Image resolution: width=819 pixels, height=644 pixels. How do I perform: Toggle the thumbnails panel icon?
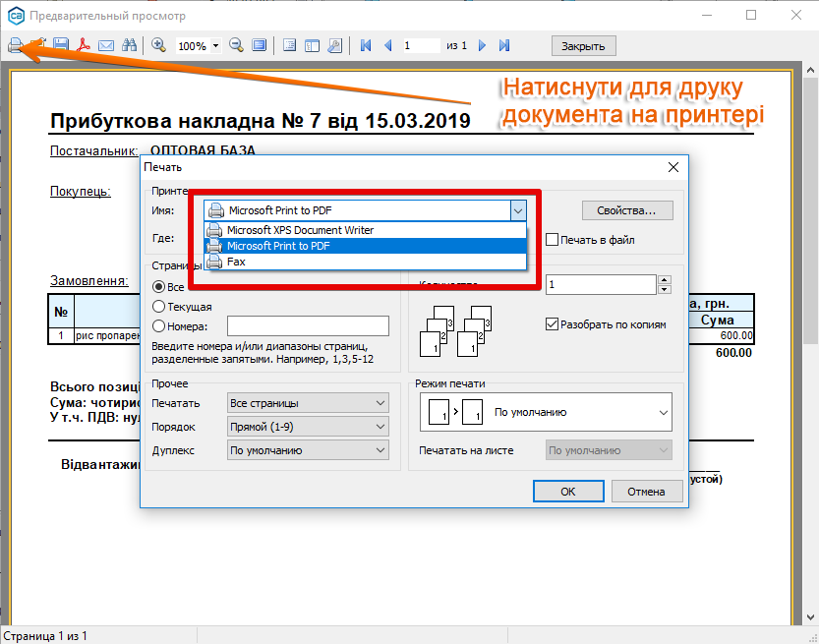pyautogui.click(x=313, y=45)
